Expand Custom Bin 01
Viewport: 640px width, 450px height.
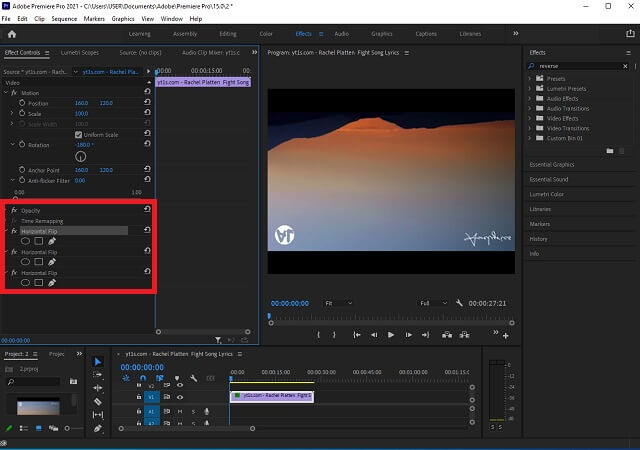tap(530, 138)
